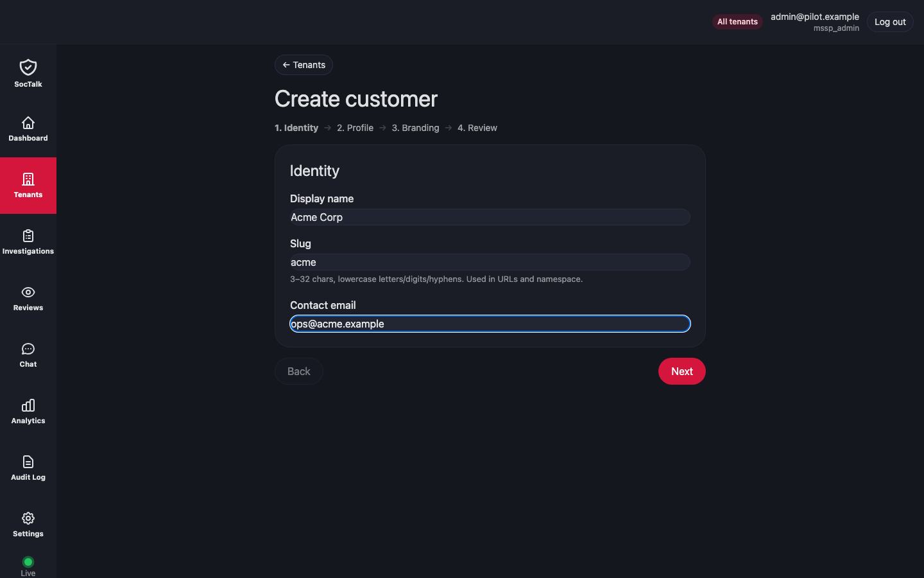
Task: Open the Chat bubble icon
Action: tap(28, 349)
